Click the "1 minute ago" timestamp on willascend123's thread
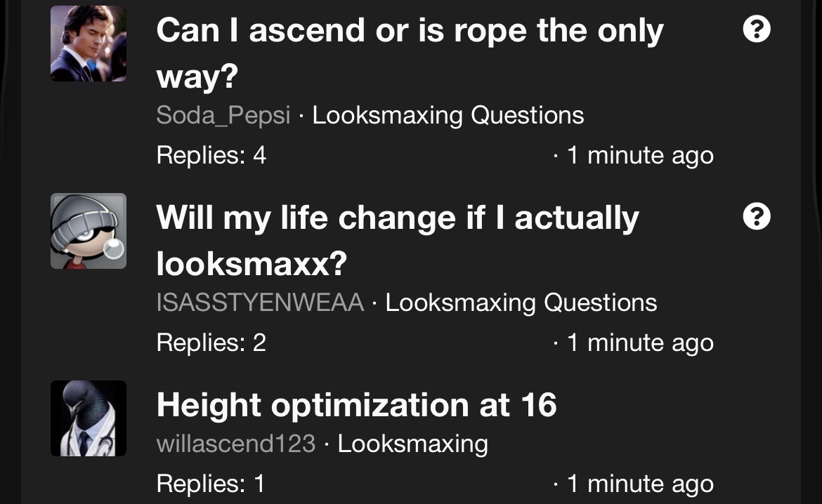Viewport: 822px width, 504px height. pos(639,484)
